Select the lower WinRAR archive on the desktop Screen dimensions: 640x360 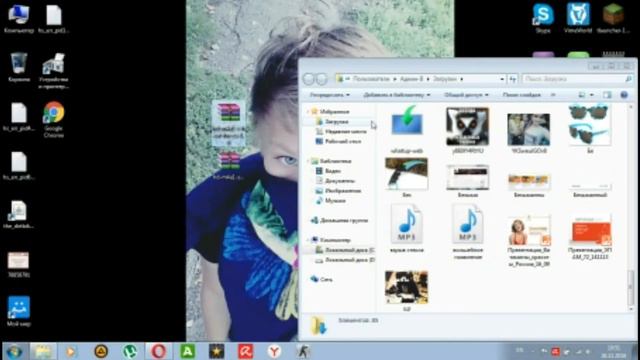click(x=229, y=165)
